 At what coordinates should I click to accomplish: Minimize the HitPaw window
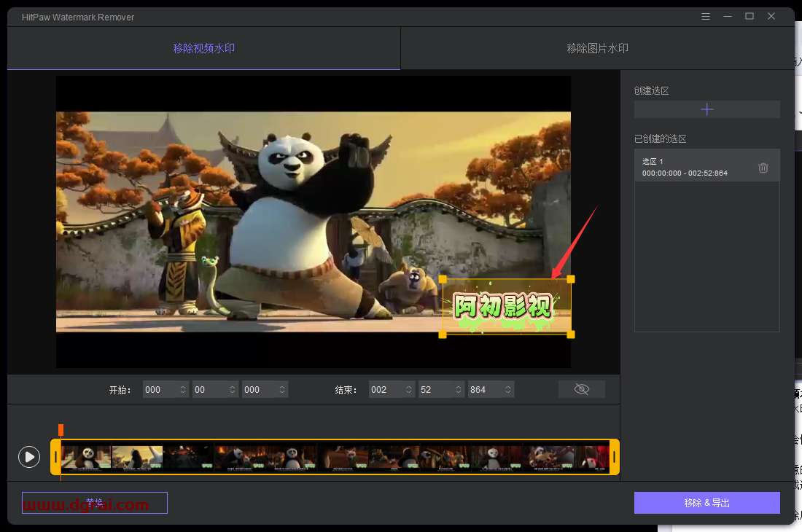(x=728, y=16)
